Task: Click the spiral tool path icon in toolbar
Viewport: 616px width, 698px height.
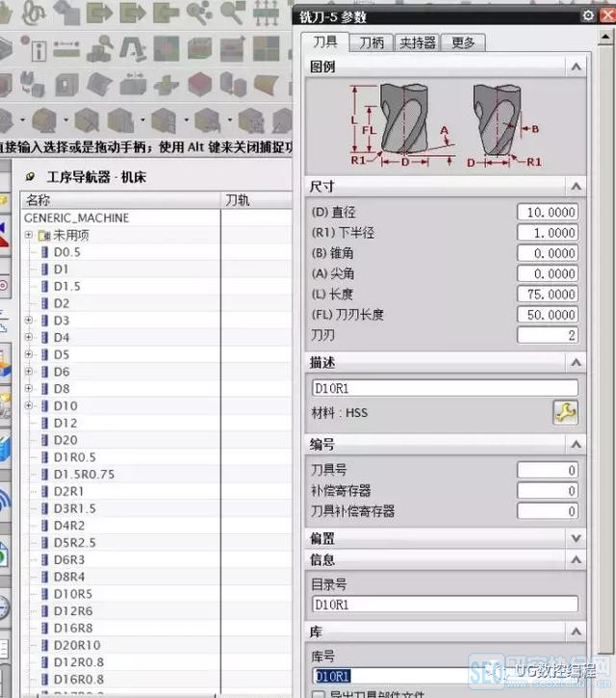Action: (x=35, y=13)
